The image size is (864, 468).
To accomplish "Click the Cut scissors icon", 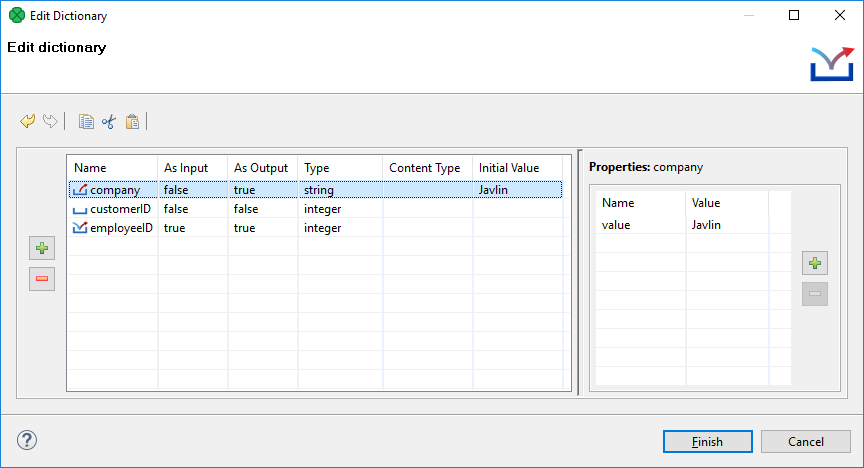I will pos(109,121).
